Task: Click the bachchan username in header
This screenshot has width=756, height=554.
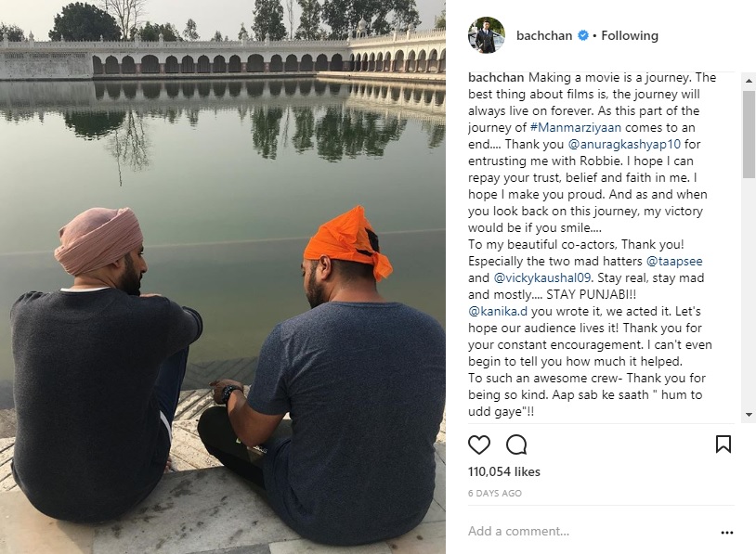Action: pos(544,35)
